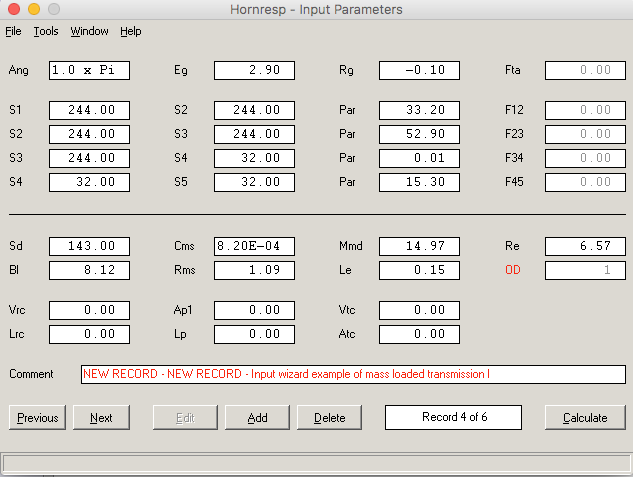Click the Record 4 of 6 indicator
The height and width of the screenshot is (477, 633).
453,418
